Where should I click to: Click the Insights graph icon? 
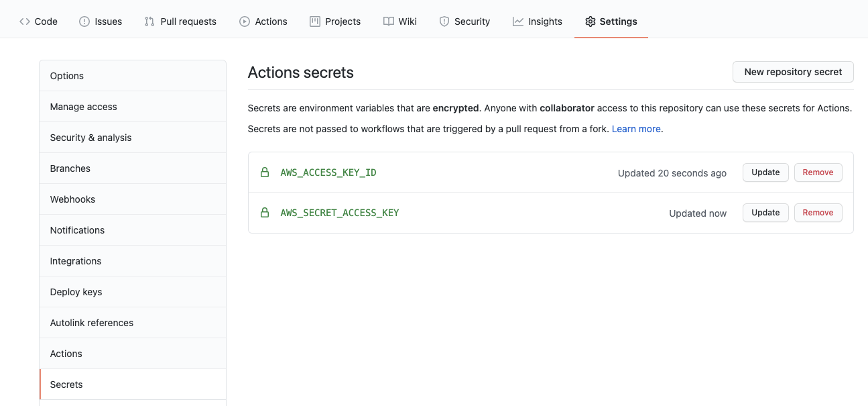point(517,21)
